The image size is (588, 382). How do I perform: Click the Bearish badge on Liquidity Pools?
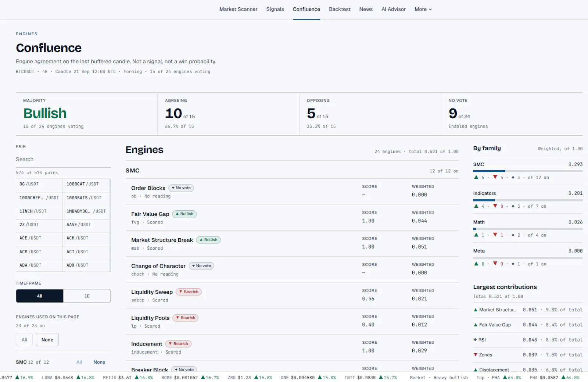click(186, 318)
